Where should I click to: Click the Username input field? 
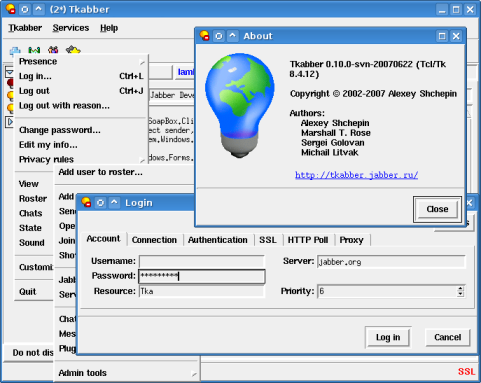pyautogui.click(x=202, y=261)
